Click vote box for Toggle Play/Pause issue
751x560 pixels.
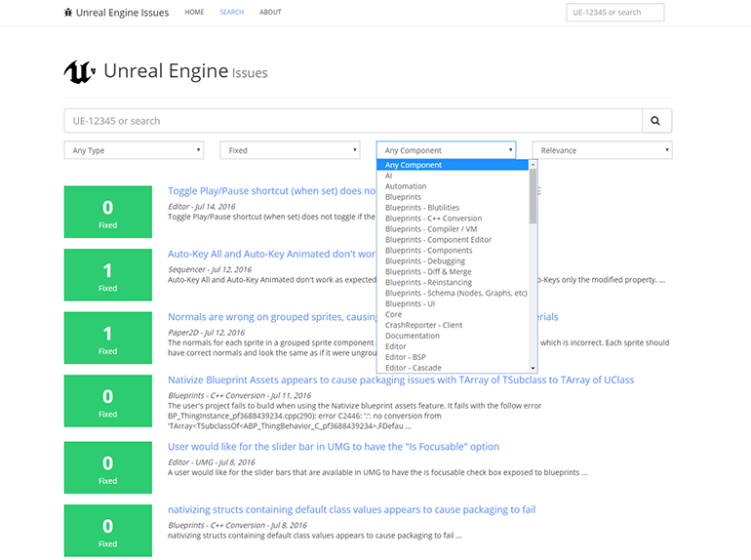[x=107, y=212]
